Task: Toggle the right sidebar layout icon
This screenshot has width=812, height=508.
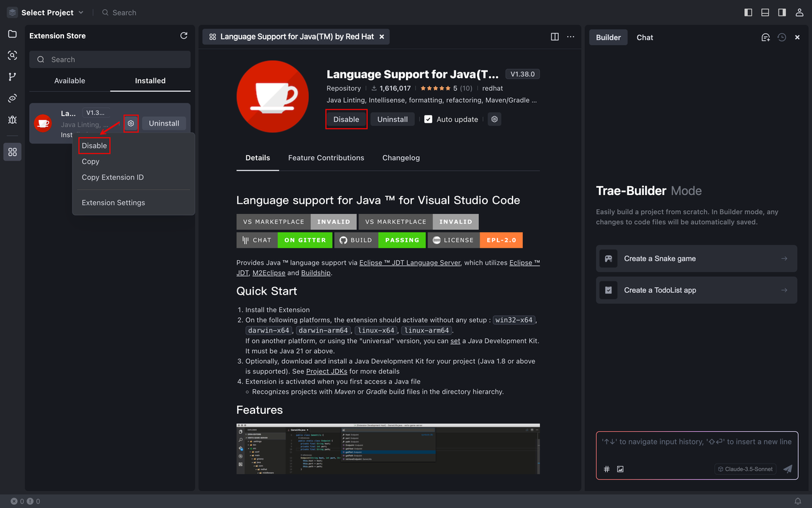Action: point(782,12)
